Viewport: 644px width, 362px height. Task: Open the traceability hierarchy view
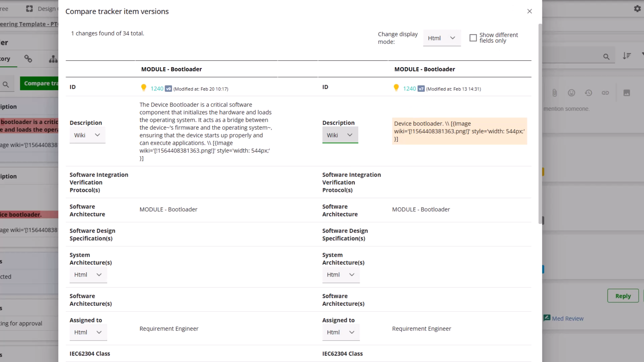(x=53, y=59)
